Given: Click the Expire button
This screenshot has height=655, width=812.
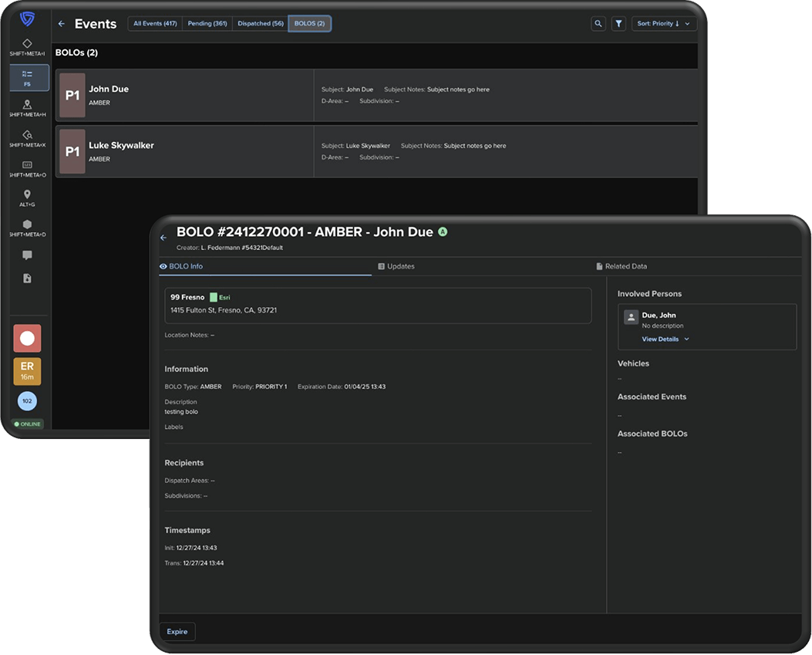Looking at the screenshot, I should pyautogui.click(x=177, y=631).
